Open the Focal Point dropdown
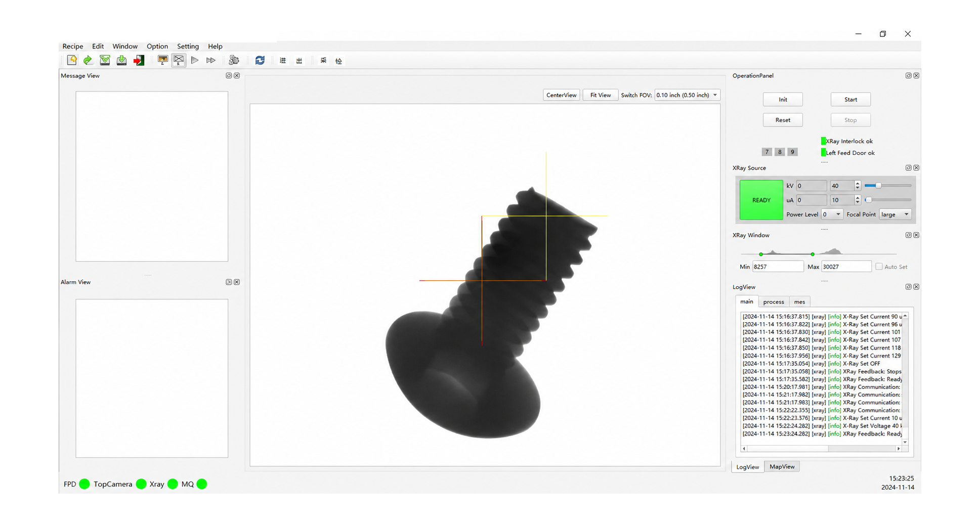This screenshot has width=980, height=524. [895, 214]
